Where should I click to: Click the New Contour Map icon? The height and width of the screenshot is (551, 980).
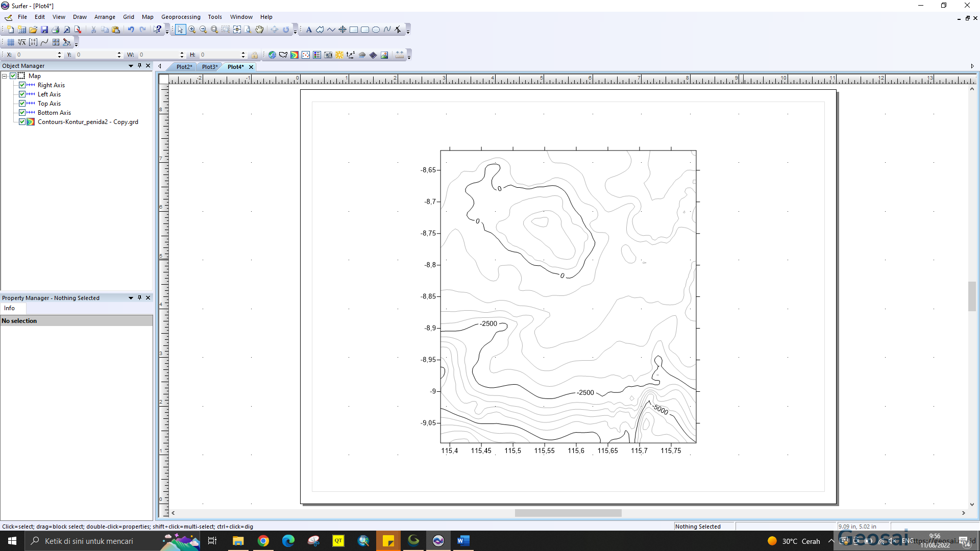(294, 55)
